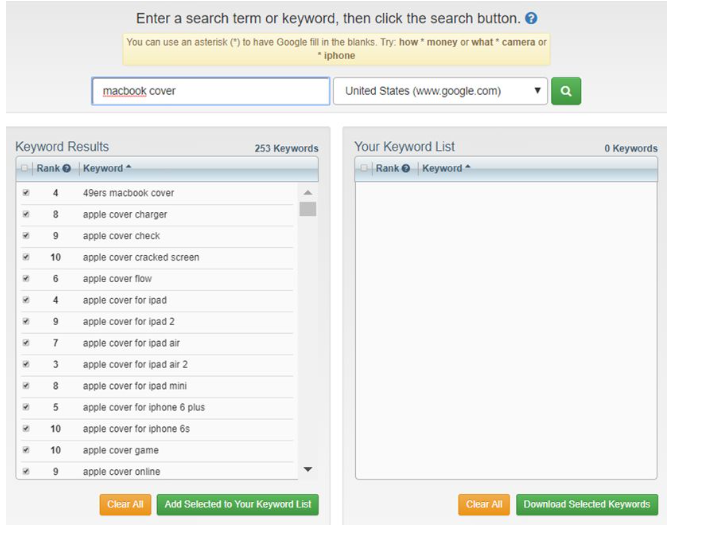This screenshot has height=536, width=704.
Task: Click Clear All under Keyword Results
Action: 125,505
